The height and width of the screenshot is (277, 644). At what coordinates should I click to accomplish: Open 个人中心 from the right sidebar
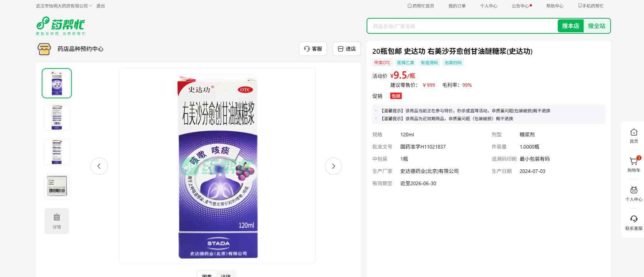coord(634,194)
